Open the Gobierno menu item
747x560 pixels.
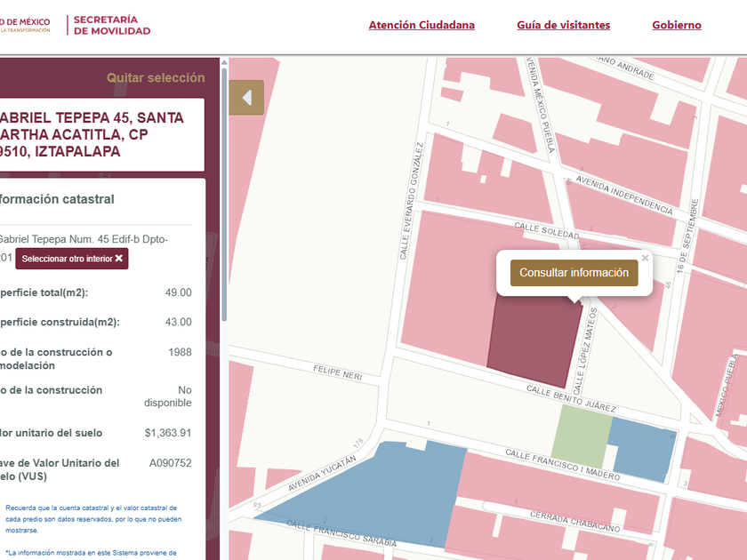(676, 25)
